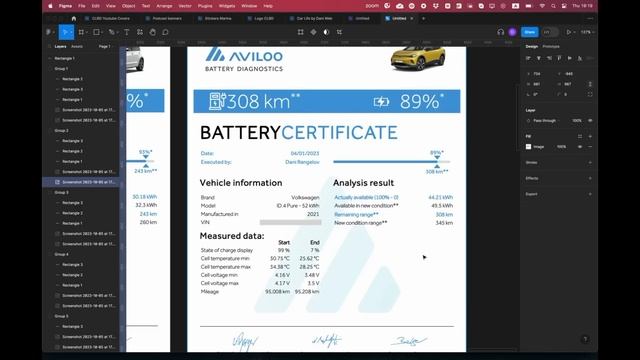Open a new tab with plus
640x360 pixels.
tap(423, 18)
